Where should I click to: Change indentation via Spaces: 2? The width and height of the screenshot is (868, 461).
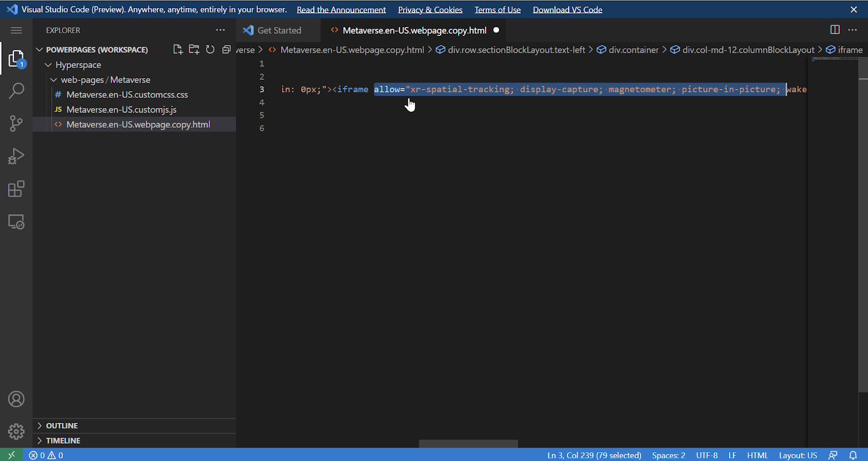click(x=668, y=455)
